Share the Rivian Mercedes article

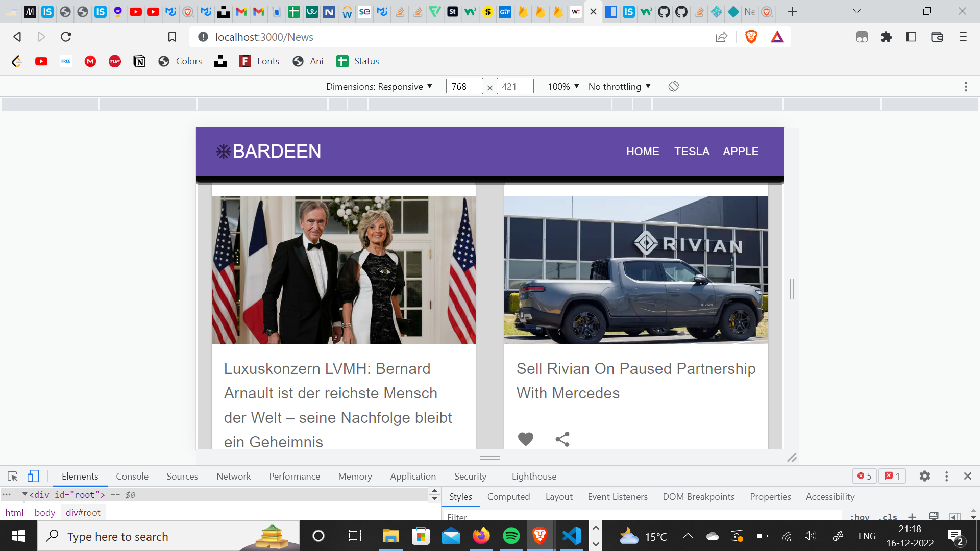coord(562,439)
